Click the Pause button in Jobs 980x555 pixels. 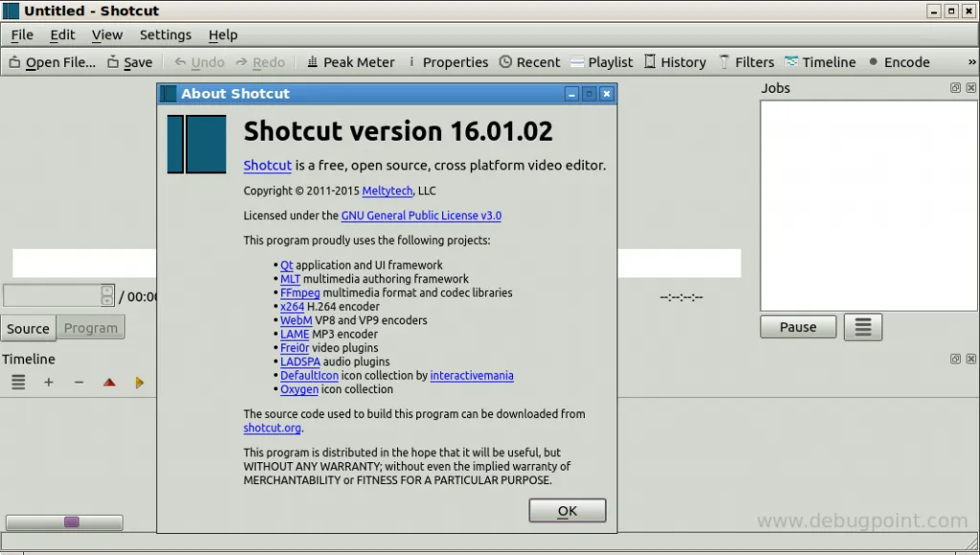click(798, 327)
